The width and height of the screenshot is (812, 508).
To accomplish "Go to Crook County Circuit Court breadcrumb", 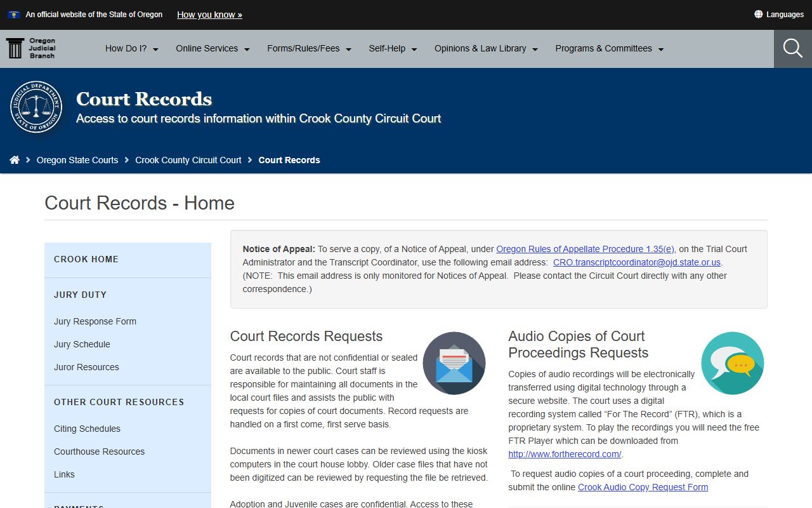I will point(188,160).
